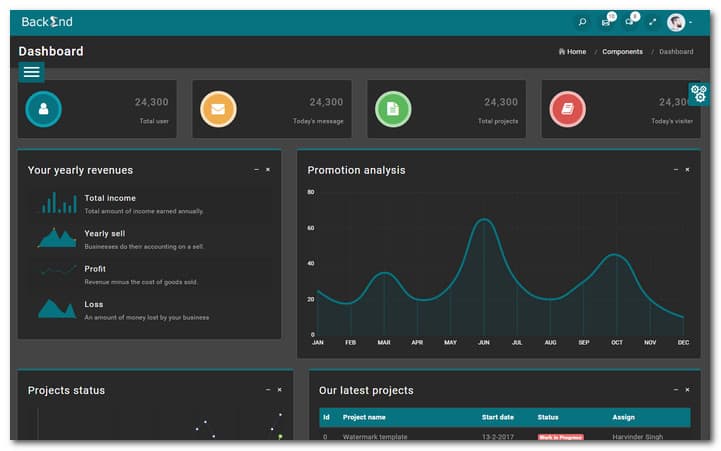721x451 pixels.
Task: Open the search icon in header
Action: point(582,22)
